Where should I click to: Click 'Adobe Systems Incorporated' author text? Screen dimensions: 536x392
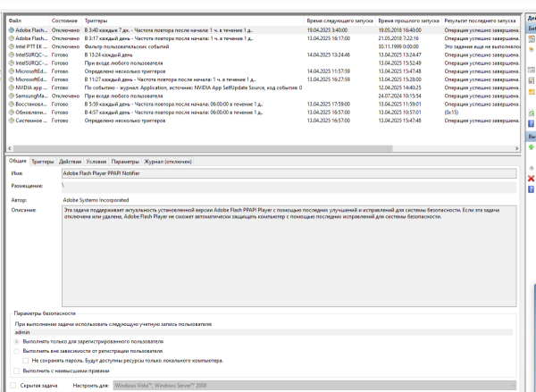tap(96, 200)
